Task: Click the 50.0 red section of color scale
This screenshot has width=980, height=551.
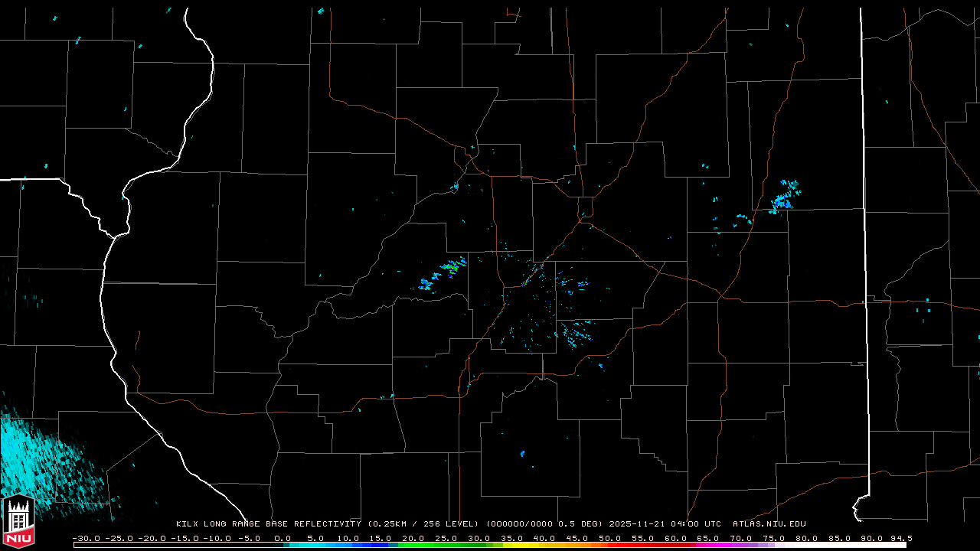Action: 610,545
